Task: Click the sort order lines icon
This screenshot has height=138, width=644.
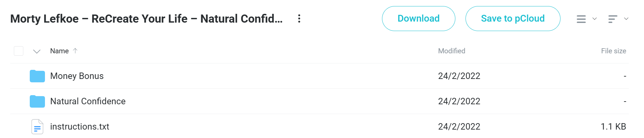Action: 613,19
